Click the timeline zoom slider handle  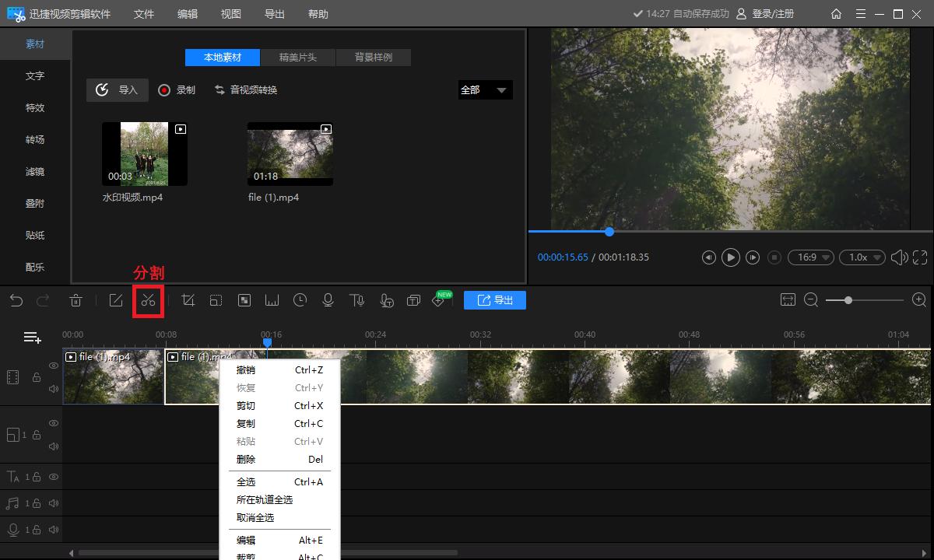[848, 300]
